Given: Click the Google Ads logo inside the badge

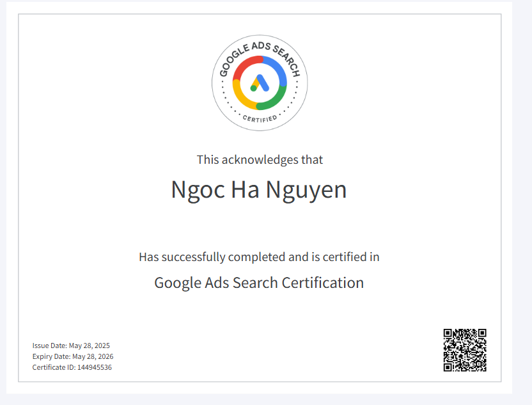Looking at the screenshot, I should tap(259, 83).
